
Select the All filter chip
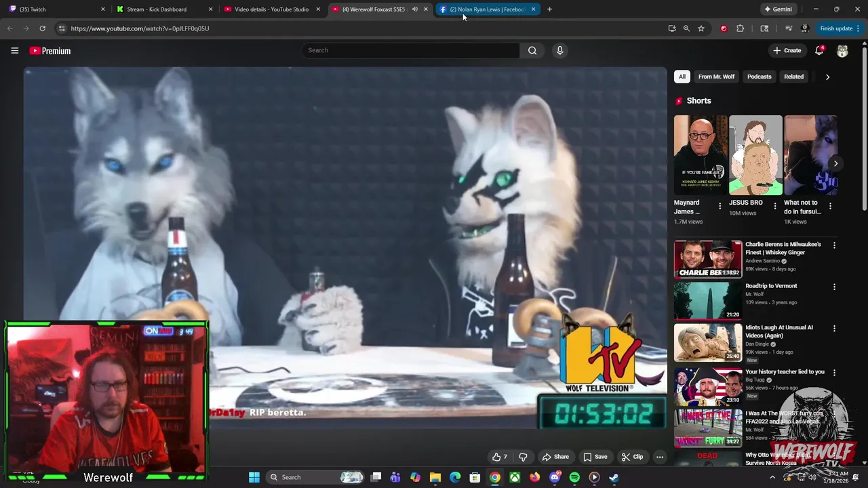click(682, 77)
